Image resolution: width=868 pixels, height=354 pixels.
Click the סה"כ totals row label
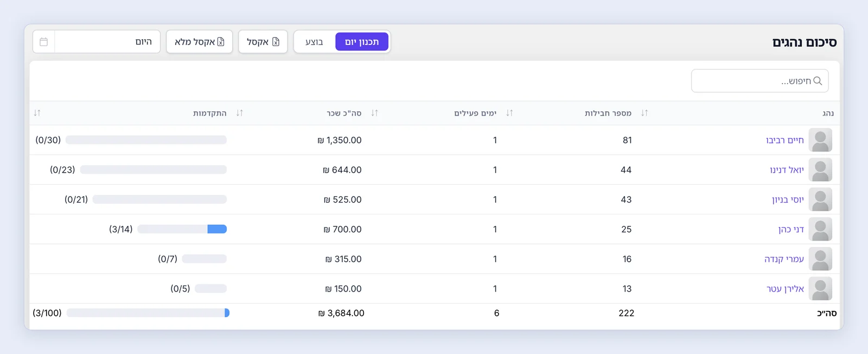tap(827, 313)
